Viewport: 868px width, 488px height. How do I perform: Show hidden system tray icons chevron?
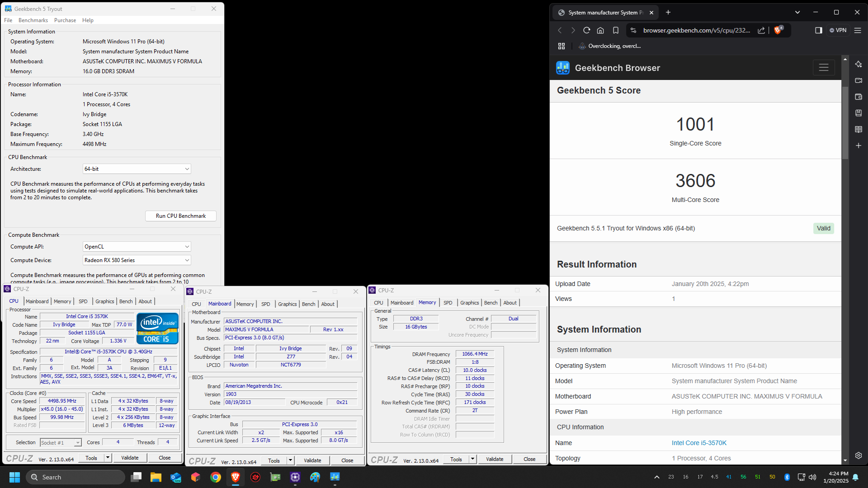[x=657, y=477]
